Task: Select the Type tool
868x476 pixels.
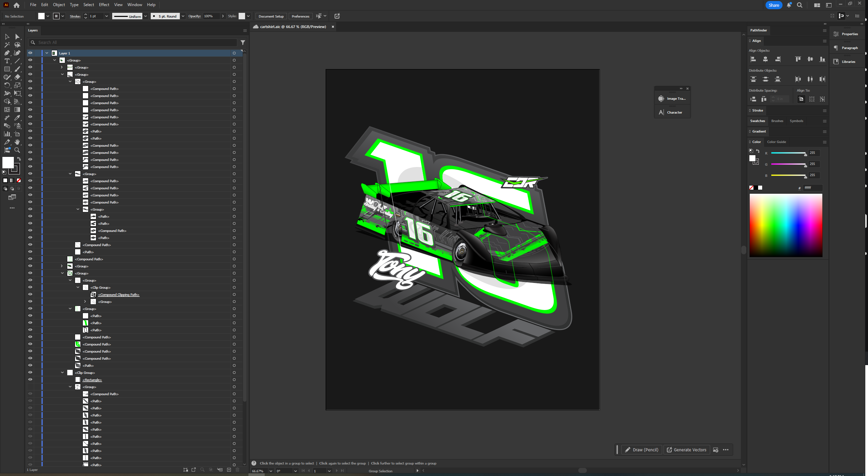Action: tap(7, 61)
